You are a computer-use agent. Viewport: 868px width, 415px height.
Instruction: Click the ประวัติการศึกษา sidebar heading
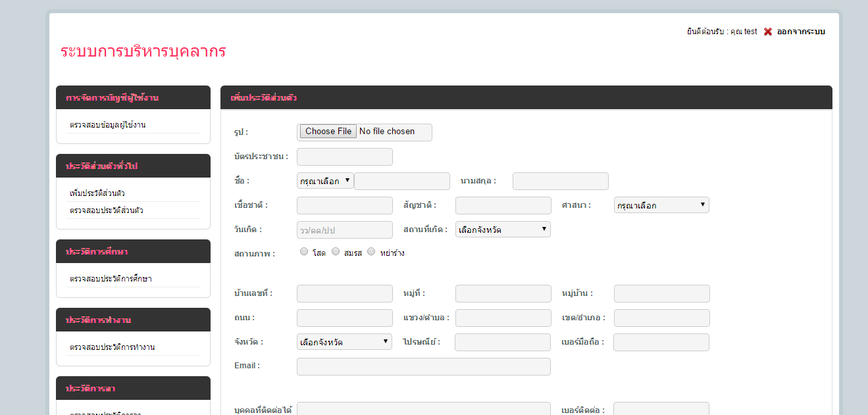point(133,251)
